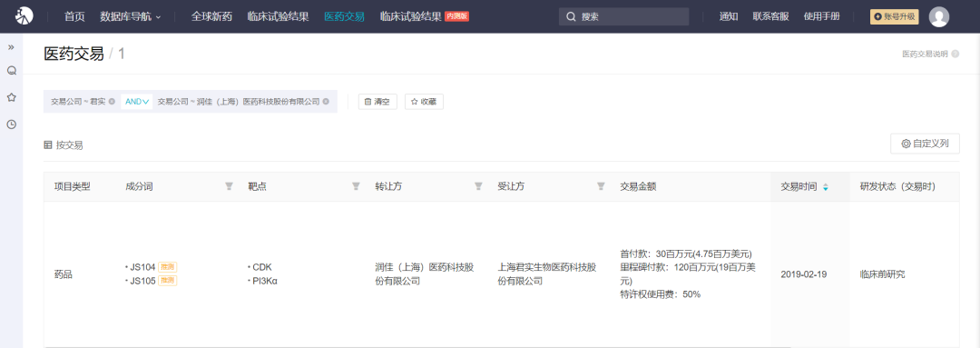
Task: Click the 收藏 favorite button
Action: pos(424,102)
